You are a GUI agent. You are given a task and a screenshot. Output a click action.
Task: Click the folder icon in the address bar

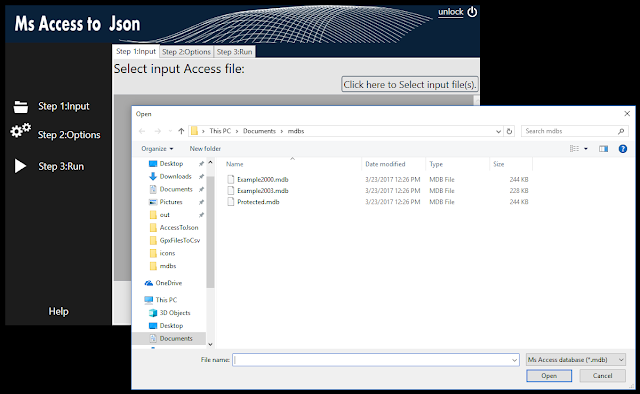click(194, 131)
